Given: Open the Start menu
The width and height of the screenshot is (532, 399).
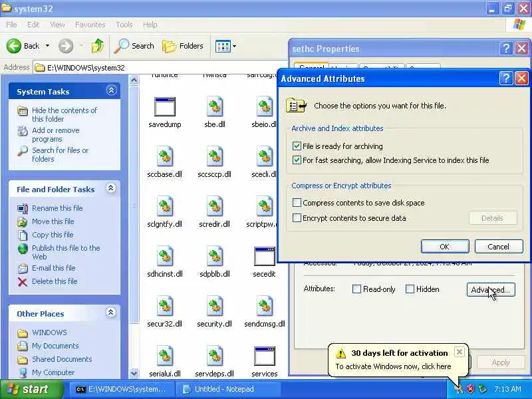Looking at the screenshot, I should point(32,389).
